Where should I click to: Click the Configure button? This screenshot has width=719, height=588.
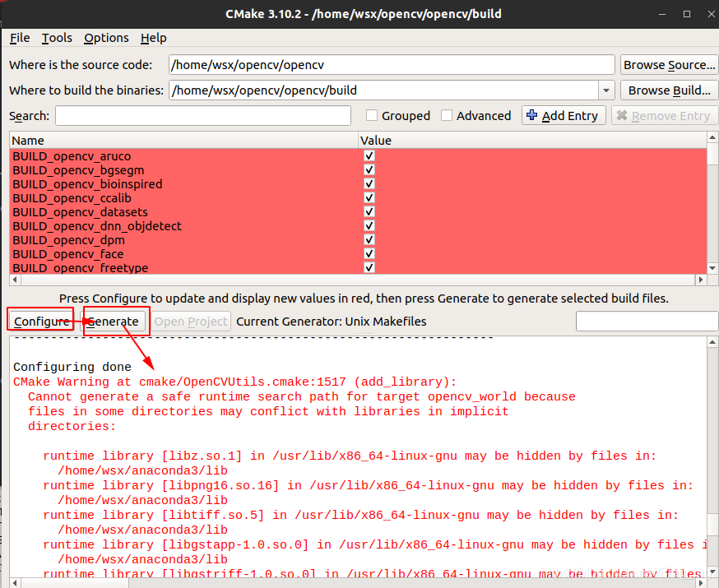point(41,322)
